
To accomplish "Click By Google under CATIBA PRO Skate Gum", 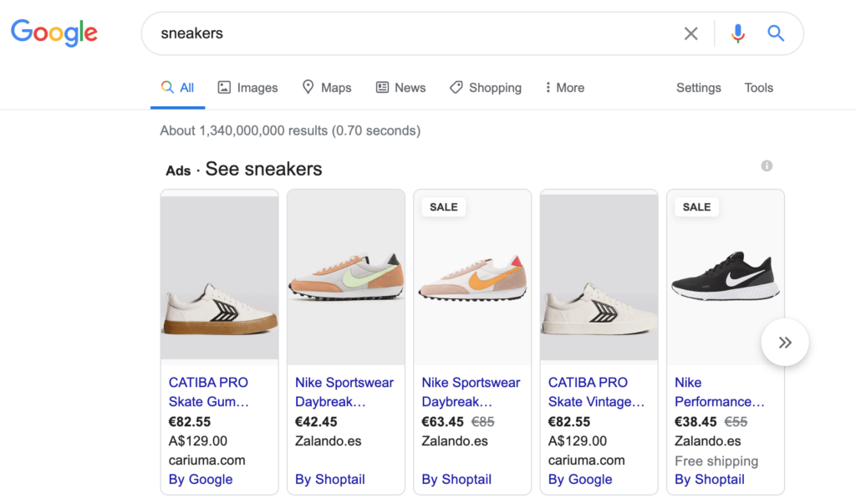I will coord(201,480).
